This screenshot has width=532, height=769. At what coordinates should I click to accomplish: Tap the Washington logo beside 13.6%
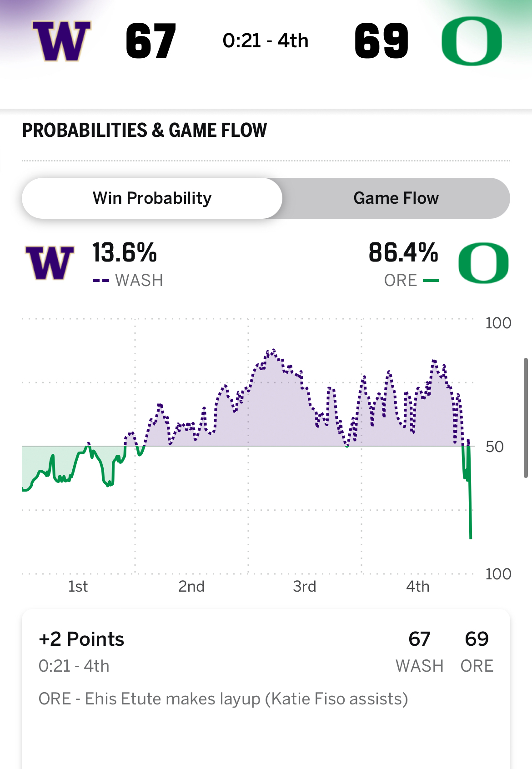coord(50,263)
